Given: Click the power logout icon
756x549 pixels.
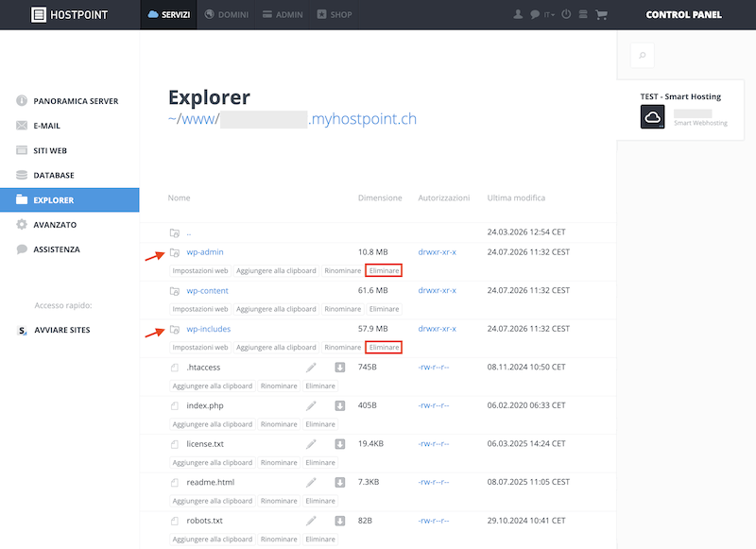Looking at the screenshot, I should click(x=566, y=14).
